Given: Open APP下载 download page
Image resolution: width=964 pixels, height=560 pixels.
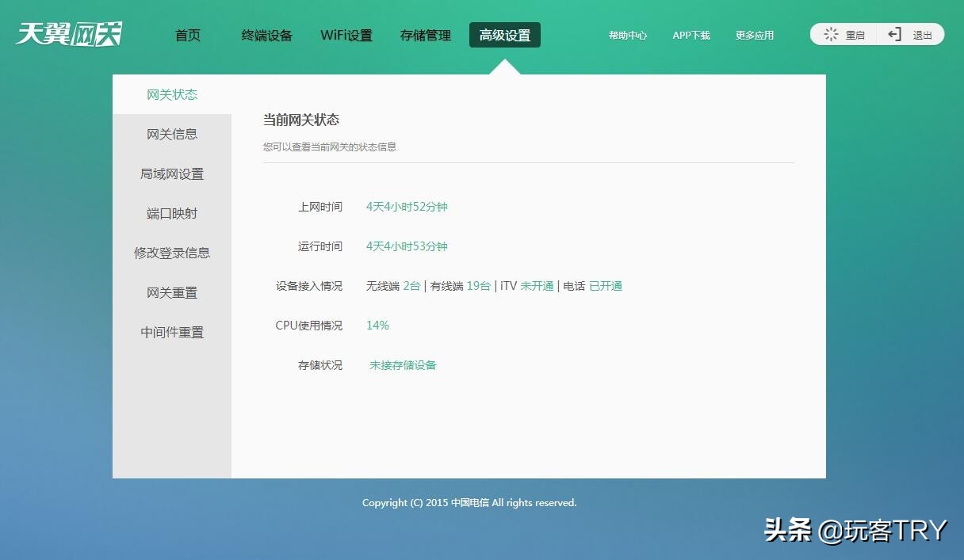Looking at the screenshot, I should click(690, 35).
